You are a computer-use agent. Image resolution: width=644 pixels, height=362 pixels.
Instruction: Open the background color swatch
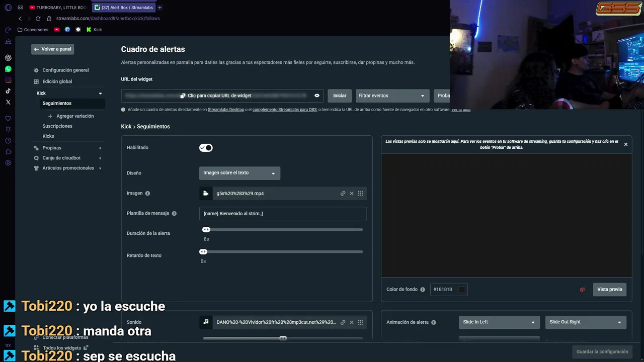462,290
